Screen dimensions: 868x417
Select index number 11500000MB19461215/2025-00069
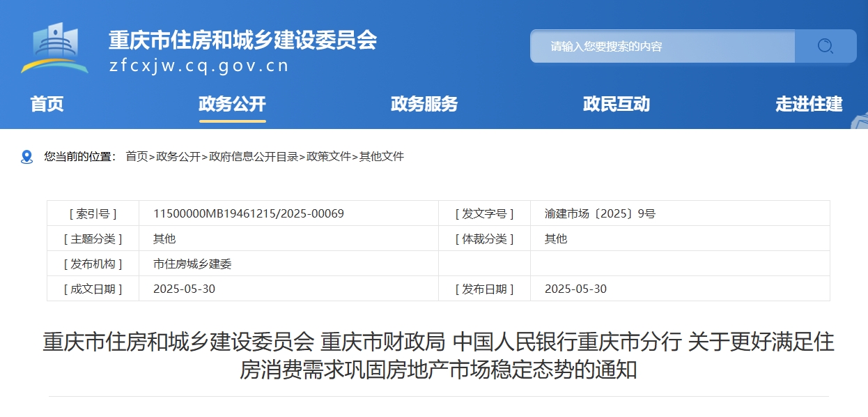tap(249, 213)
